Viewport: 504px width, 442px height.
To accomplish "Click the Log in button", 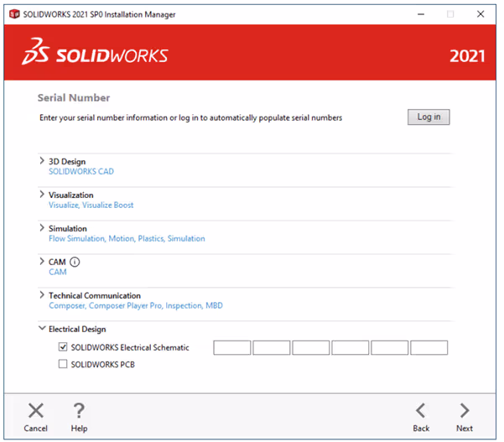I will click(x=429, y=117).
